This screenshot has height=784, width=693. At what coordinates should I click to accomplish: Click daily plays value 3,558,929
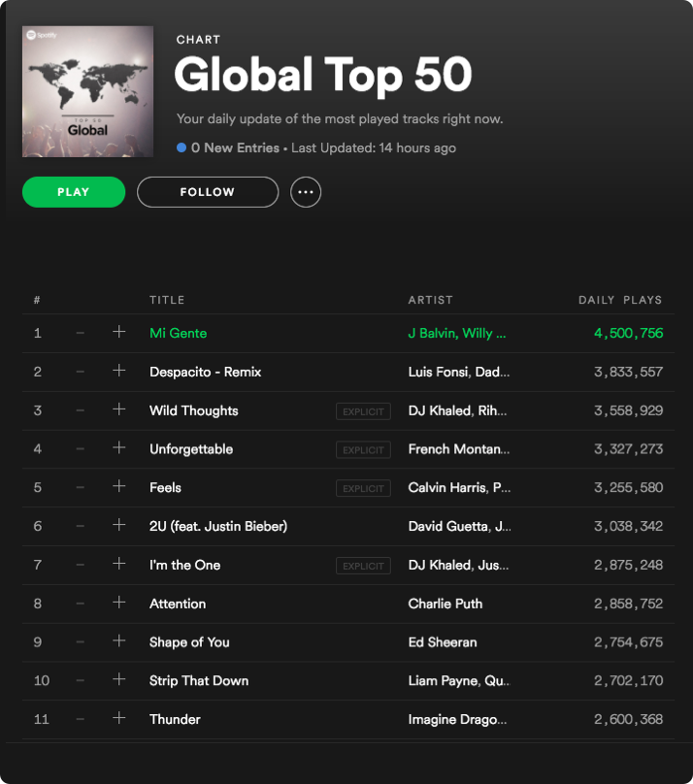pos(629,410)
